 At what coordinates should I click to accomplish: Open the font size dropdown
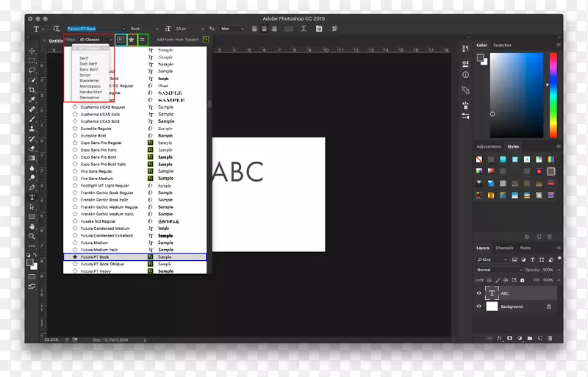pos(203,29)
